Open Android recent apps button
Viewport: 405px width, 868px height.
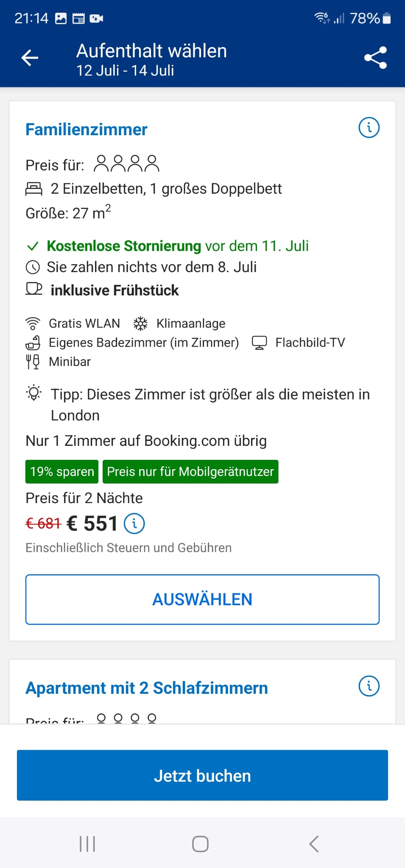[87, 844]
